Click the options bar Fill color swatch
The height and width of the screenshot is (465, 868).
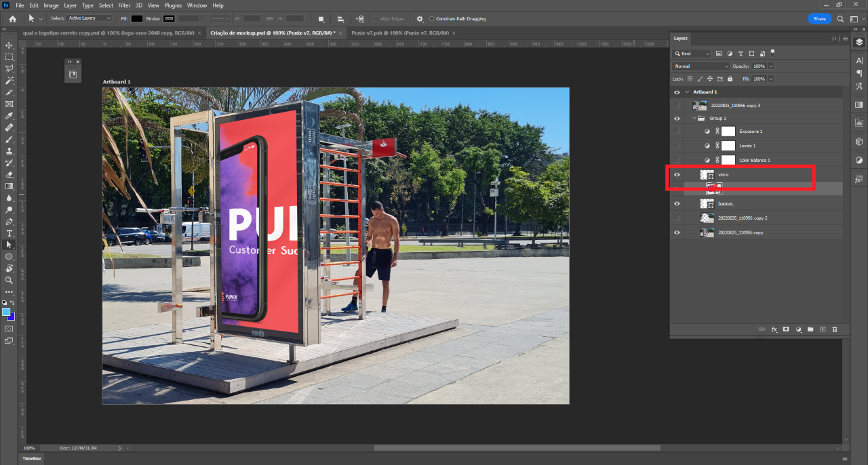[x=137, y=18]
